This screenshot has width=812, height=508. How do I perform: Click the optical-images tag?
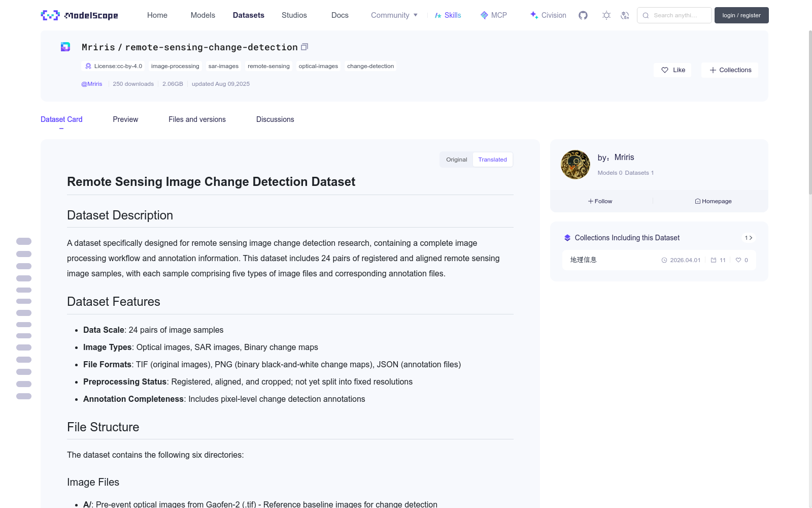318,66
